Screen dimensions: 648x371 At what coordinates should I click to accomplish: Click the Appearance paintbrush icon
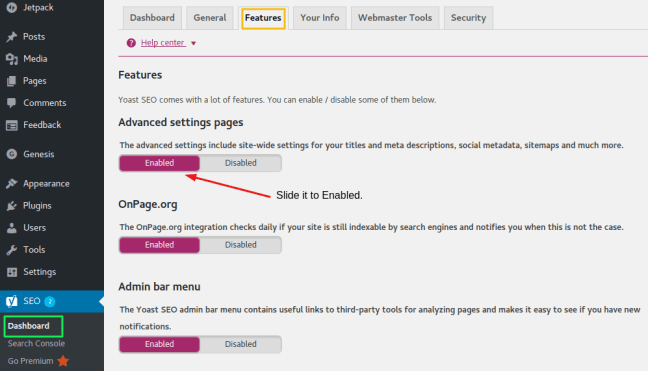pyautogui.click(x=12, y=183)
